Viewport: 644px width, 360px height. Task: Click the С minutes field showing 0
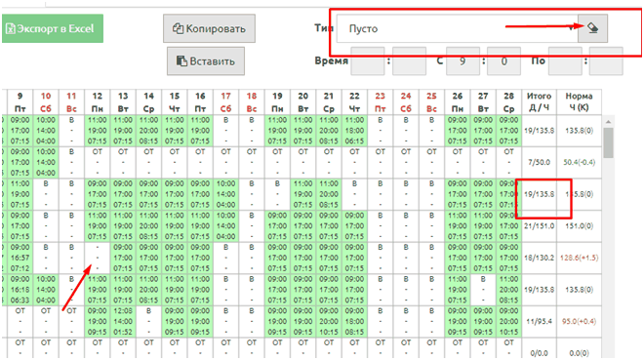click(503, 61)
